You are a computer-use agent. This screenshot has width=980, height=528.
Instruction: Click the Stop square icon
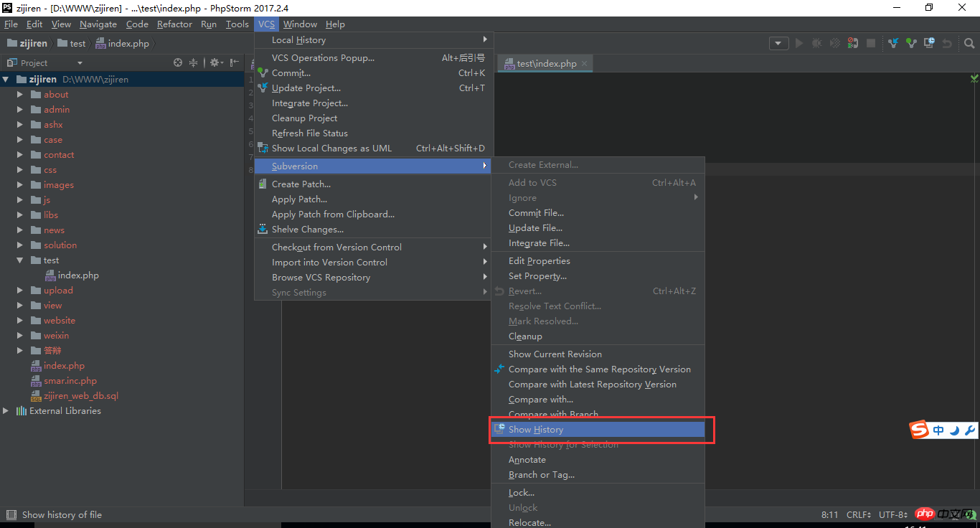coord(871,44)
